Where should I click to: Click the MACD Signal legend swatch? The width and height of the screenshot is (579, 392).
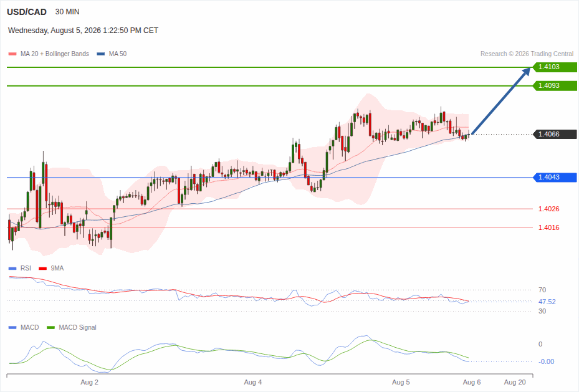point(50,327)
